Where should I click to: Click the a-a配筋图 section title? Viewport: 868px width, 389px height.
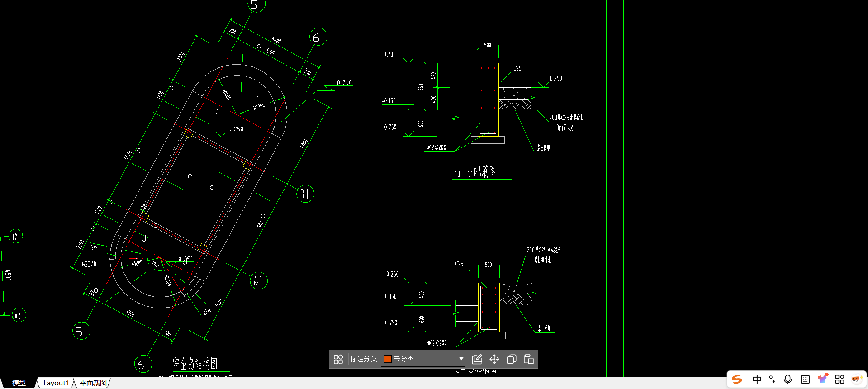tap(475, 171)
